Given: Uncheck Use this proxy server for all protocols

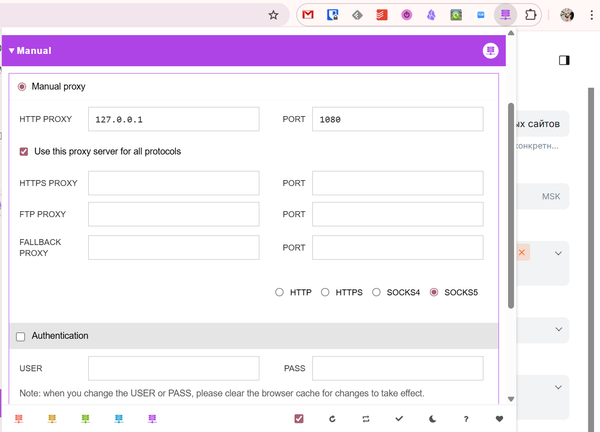Looking at the screenshot, I should (x=24, y=152).
